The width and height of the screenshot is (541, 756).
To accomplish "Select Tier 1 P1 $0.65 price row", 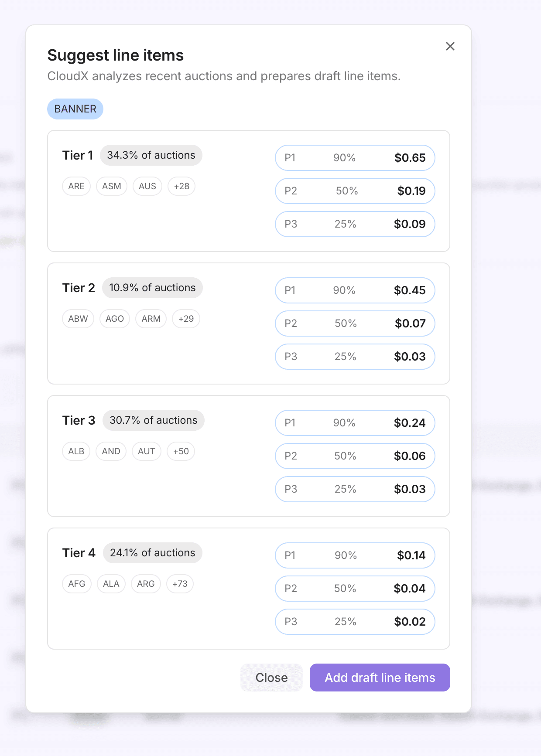I will pyautogui.click(x=355, y=158).
